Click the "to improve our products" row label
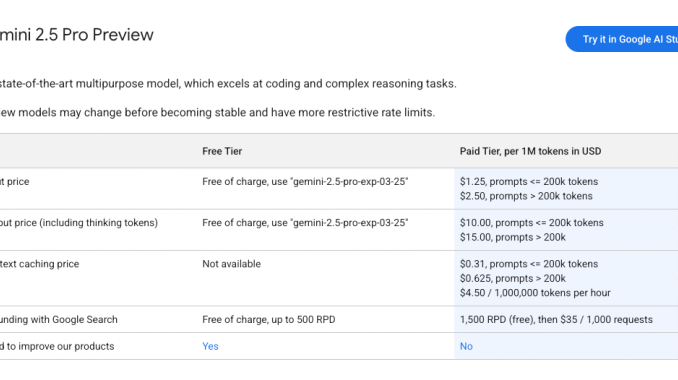The height and width of the screenshot is (380, 678). point(57,346)
